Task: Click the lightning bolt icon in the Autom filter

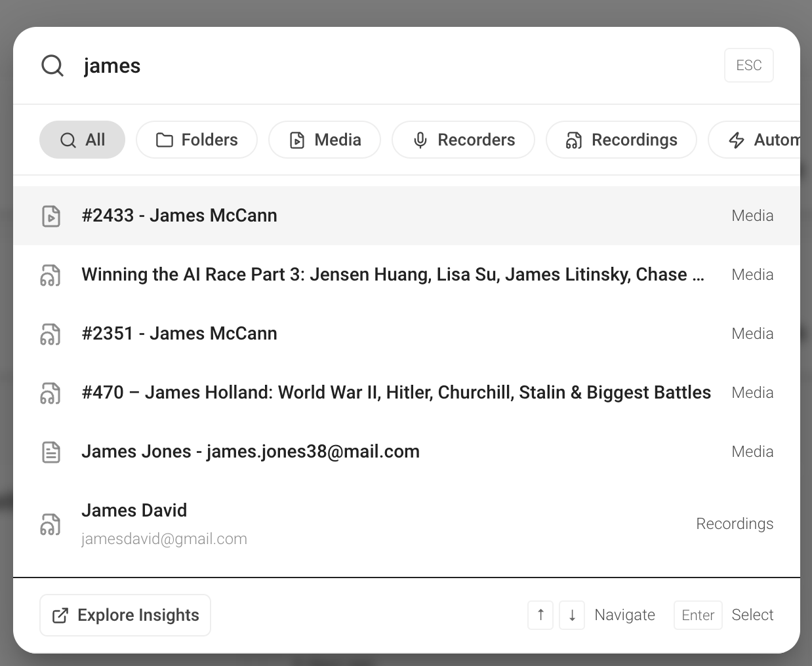Action: coord(737,140)
